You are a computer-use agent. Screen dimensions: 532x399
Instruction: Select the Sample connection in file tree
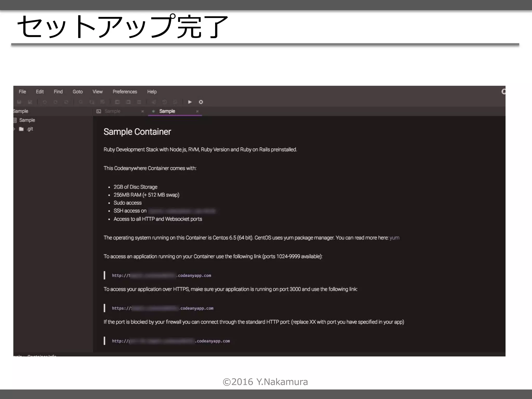[27, 120]
